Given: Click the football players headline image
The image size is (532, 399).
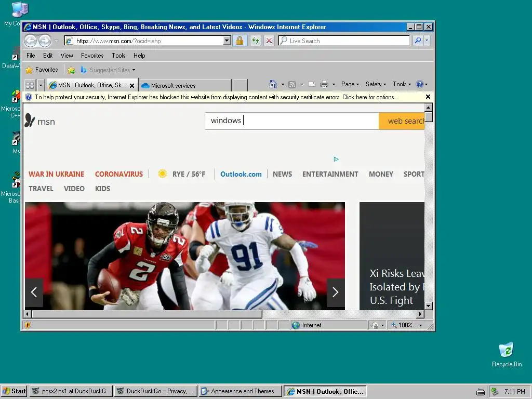Looking at the screenshot, I should 185,256.
